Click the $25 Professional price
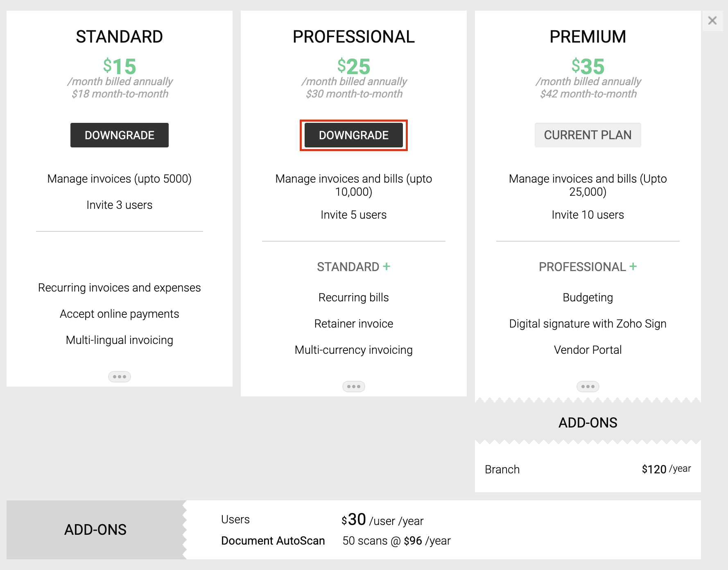The image size is (728, 570). point(354,66)
